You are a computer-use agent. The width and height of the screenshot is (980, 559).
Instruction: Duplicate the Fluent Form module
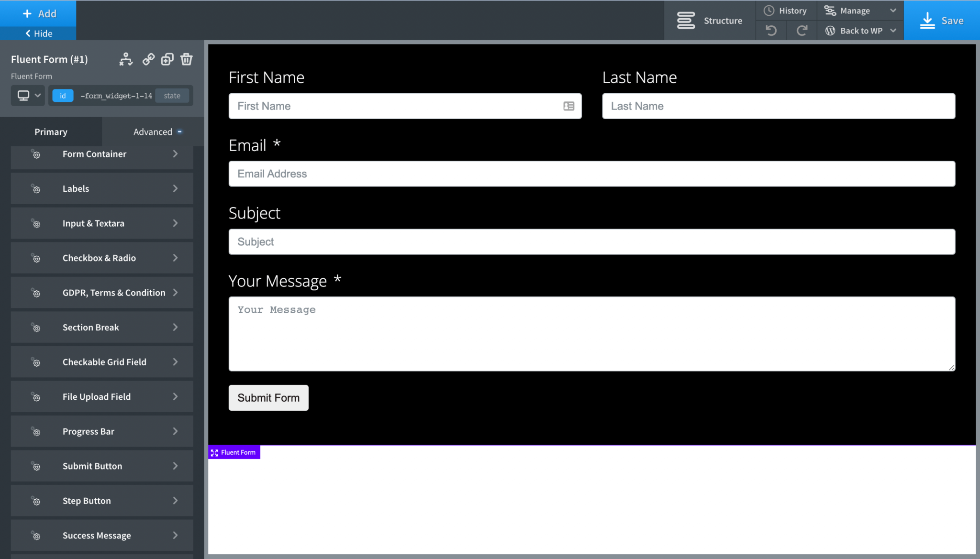167,59
